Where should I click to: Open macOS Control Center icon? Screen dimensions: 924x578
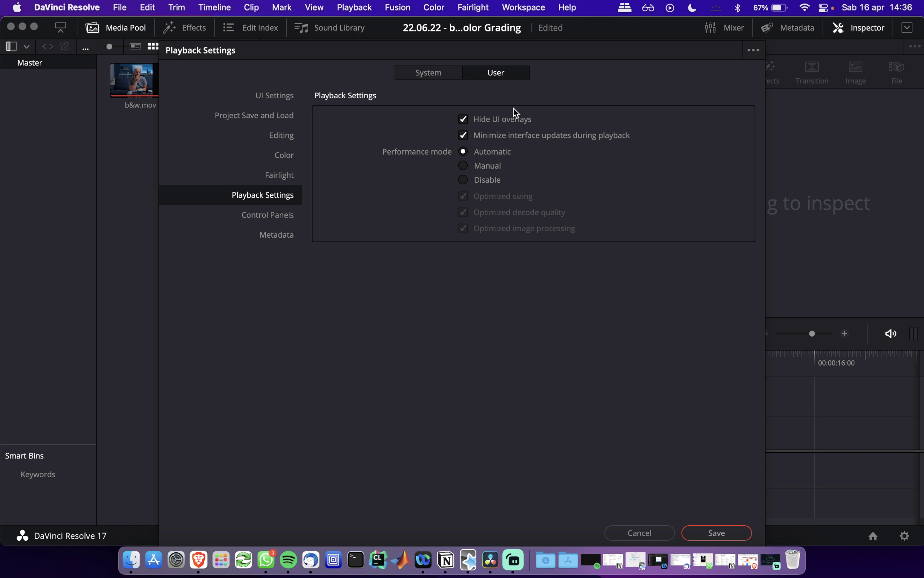click(x=824, y=8)
